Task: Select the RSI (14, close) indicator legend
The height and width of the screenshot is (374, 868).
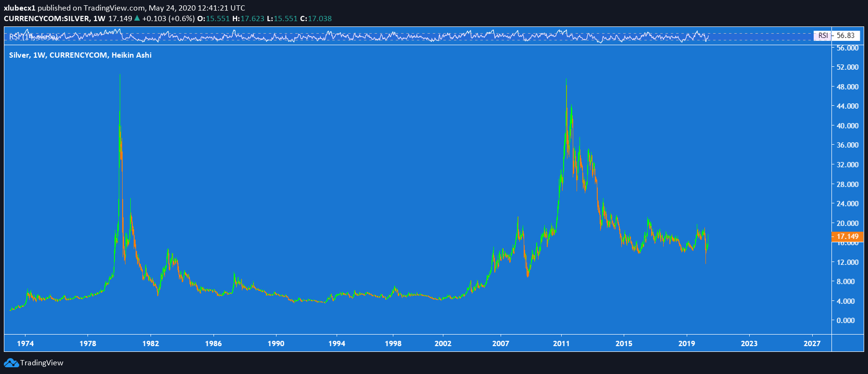Action: (x=34, y=37)
